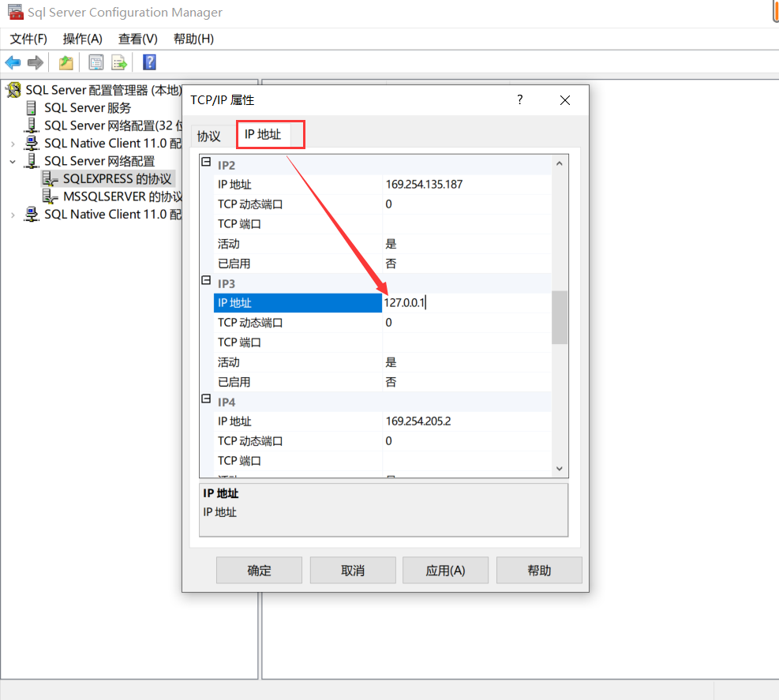This screenshot has width=779, height=700.
Task: Click IP2 TCP 端口 row
Action: pyautogui.click(x=382, y=224)
